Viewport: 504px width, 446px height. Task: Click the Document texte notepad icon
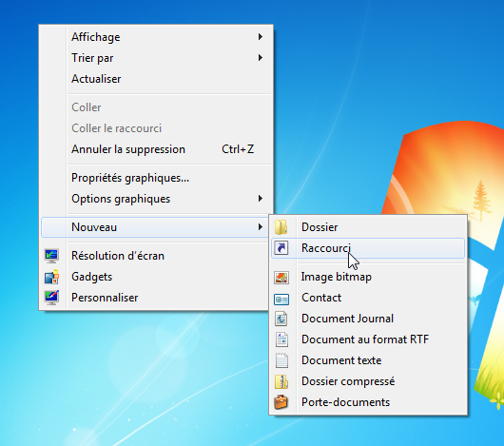pos(281,360)
